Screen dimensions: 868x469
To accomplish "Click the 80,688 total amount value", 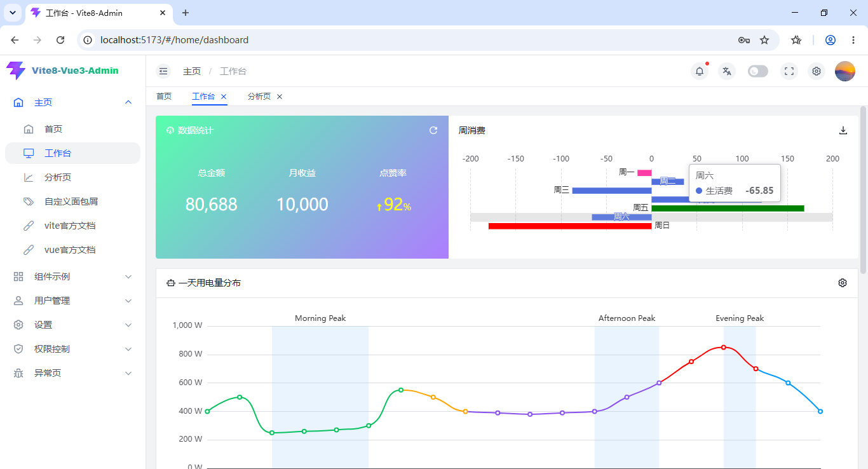I will click(211, 205).
